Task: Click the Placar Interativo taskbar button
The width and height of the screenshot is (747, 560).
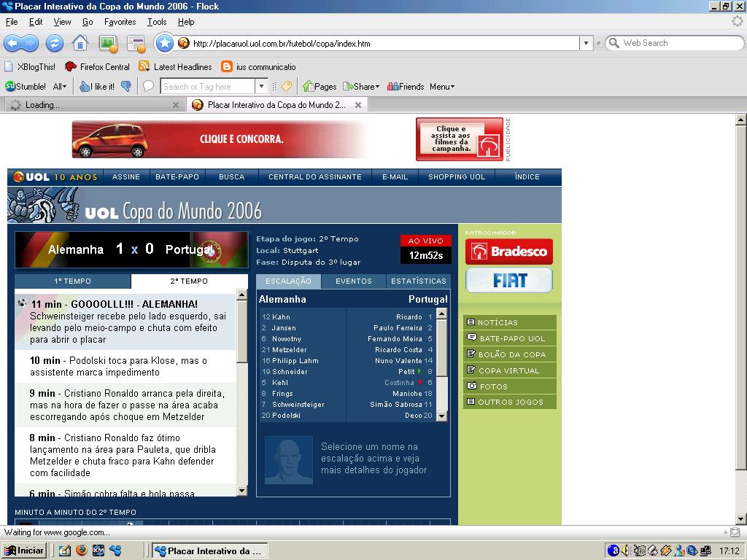Action: pyautogui.click(x=209, y=551)
